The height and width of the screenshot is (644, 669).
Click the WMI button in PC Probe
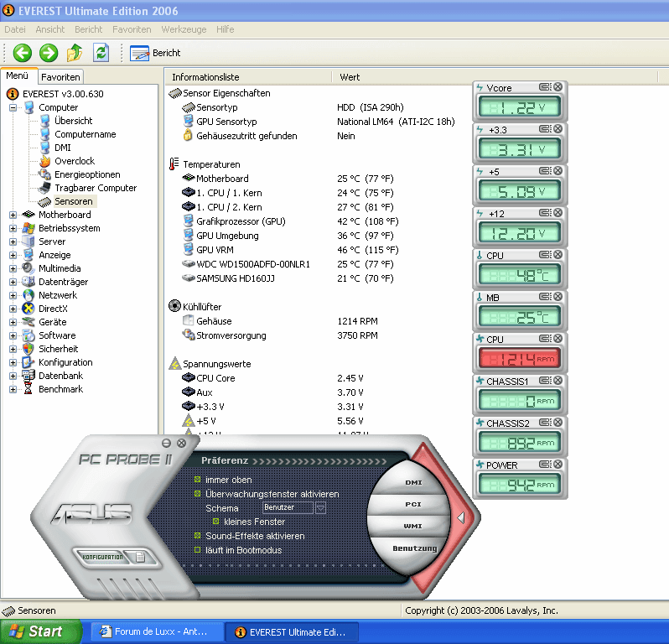coord(413,526)
